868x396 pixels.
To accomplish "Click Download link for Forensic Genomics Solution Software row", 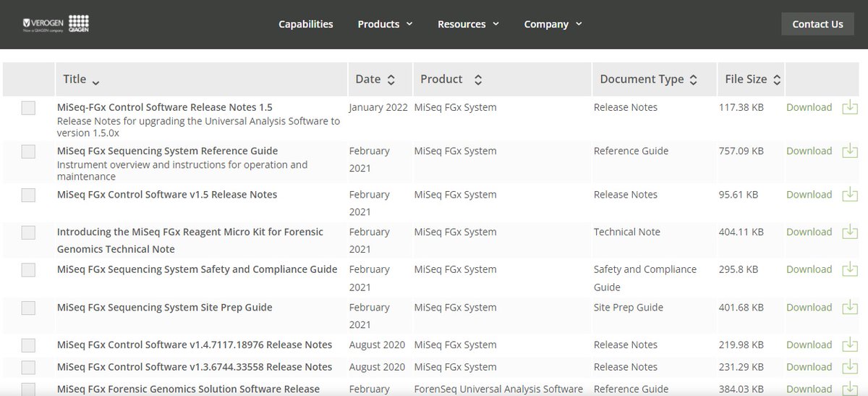I will point(809,389).
